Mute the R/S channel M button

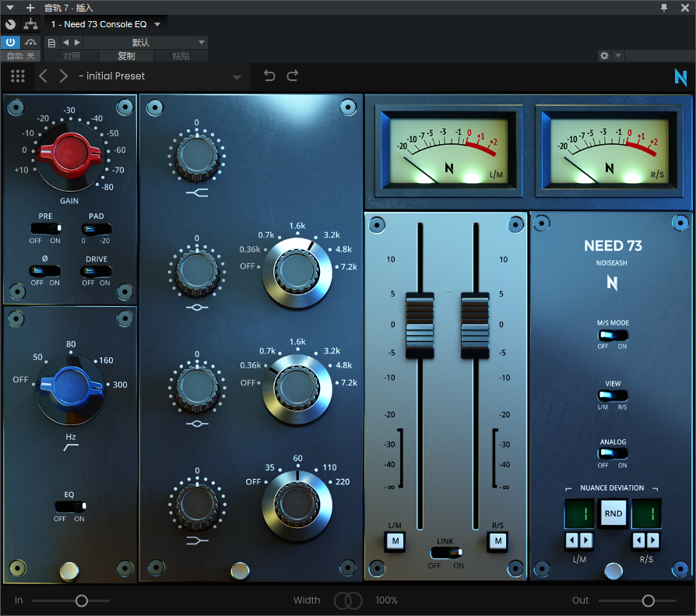[x=498, y=541]
